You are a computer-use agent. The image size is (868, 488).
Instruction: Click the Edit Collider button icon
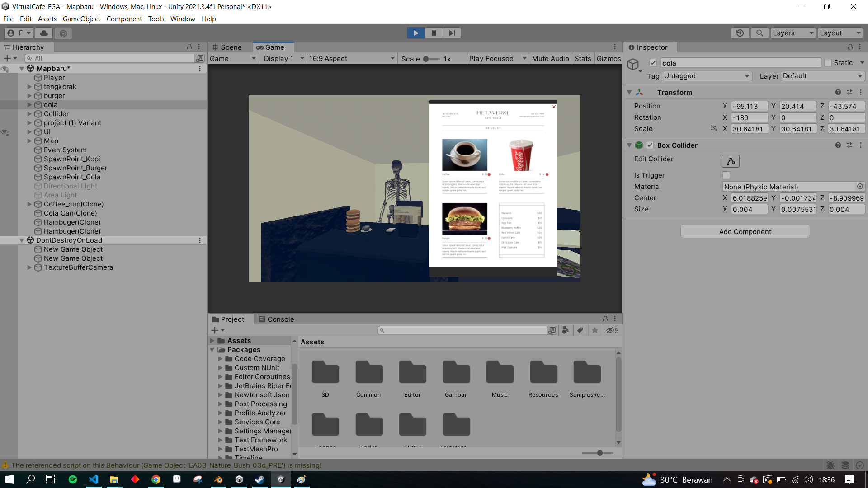click(x=731, y=161)
